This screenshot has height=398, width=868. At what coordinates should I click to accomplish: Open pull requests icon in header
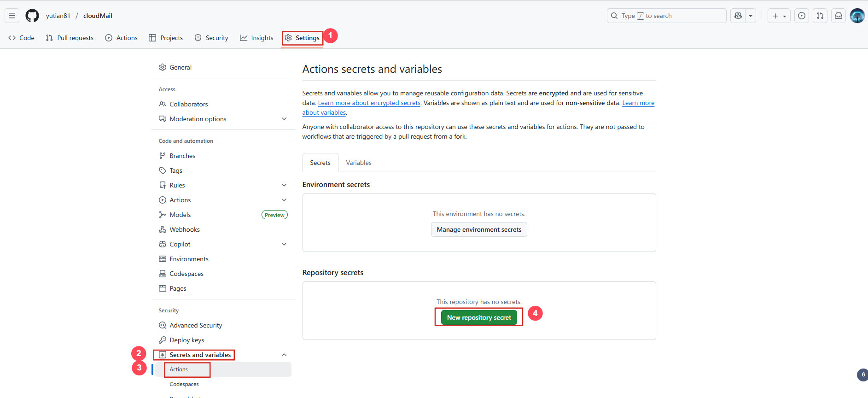click(x=820, y=16)
